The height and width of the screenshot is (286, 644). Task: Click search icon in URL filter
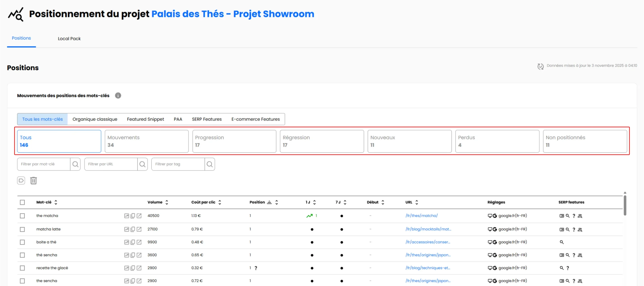click(x=142, y=164)
